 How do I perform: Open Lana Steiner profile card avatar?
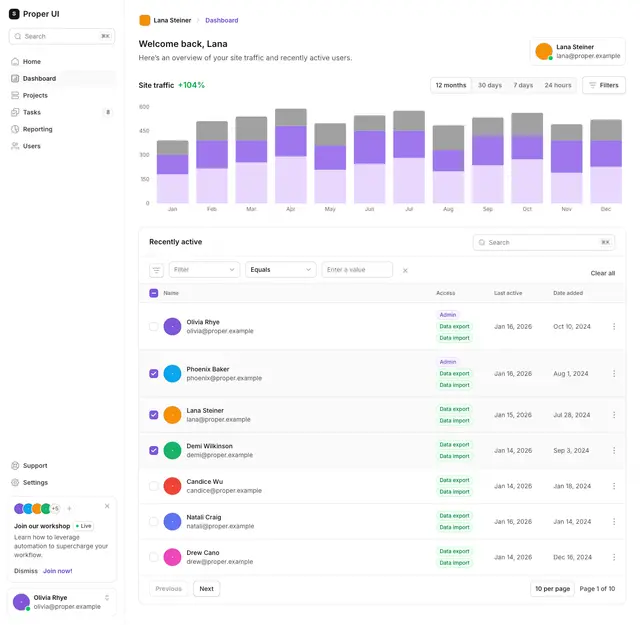click(x=544, y=51)
